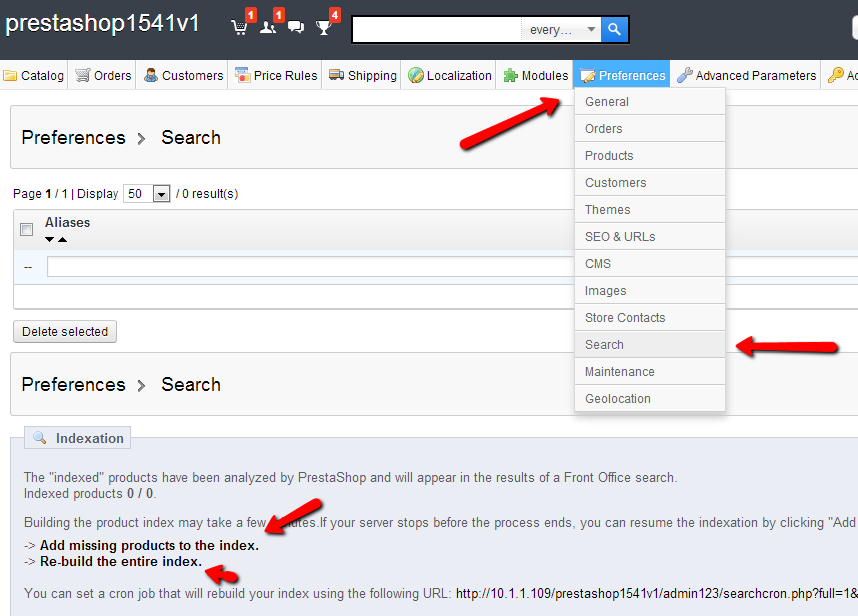The width and height of the screenshot is (858, 616).
Task: Open the customer messages speech bubble icon
Action: pyautogui.click(x=296, y=27)
